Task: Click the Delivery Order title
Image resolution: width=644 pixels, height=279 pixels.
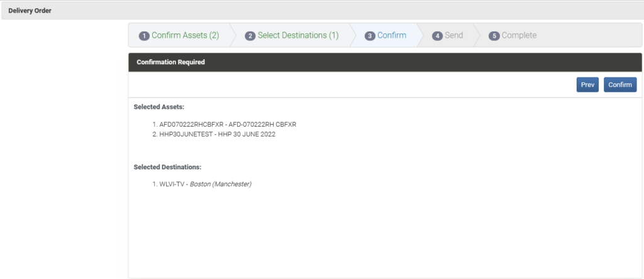Action: pyautogui.click(x=30, y=11)
